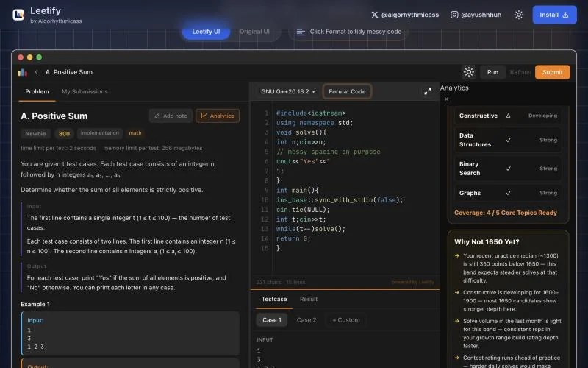Click the checkmark icon beside Data Structures
The height and width of the screenshot is (368, 588).
tap(508, 140)
